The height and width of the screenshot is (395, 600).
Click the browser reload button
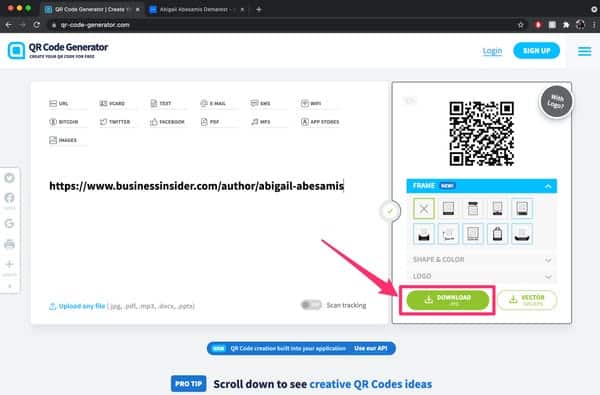[x=37, y=25]
